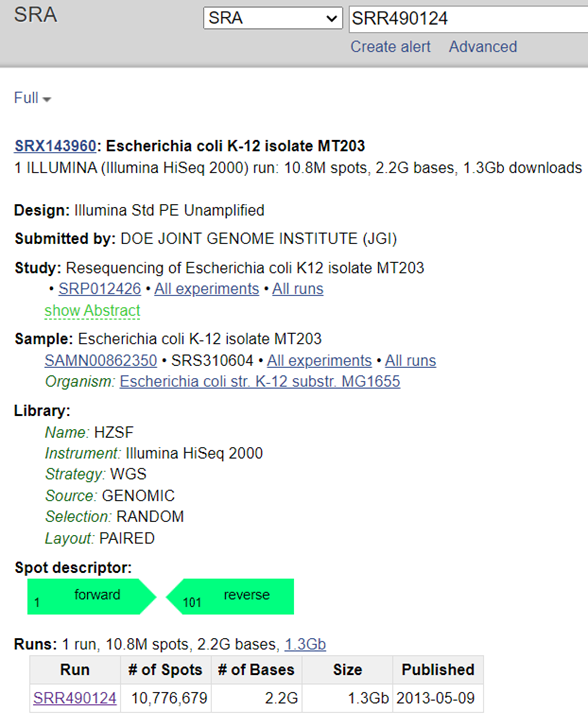This screenshot has height=728, width=588.
Task: Open All experiments link under Study
Action: click(x=207, y=289)
